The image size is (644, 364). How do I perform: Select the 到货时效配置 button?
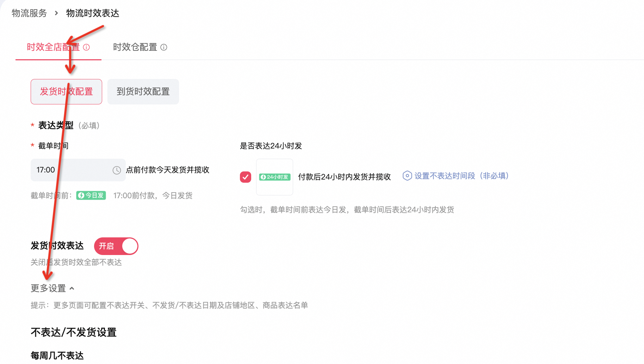143,92
